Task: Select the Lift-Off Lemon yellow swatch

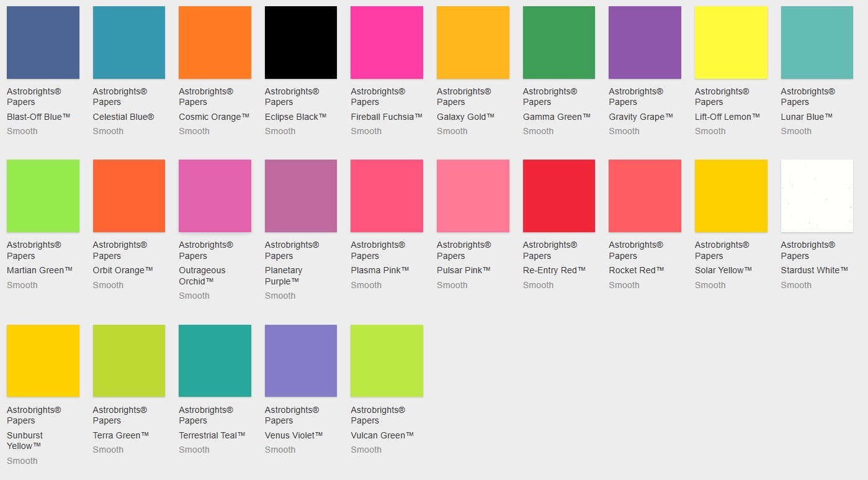Action: [731, 42]
